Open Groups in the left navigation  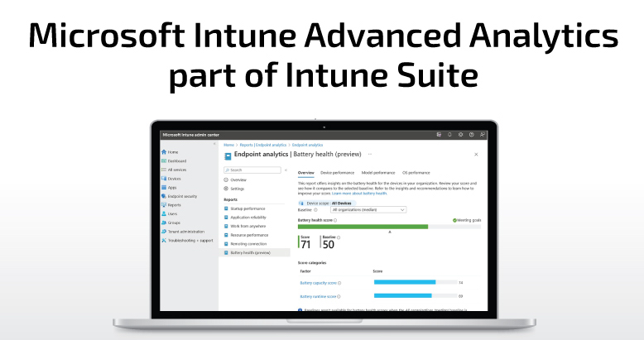[x=171, y=223]
